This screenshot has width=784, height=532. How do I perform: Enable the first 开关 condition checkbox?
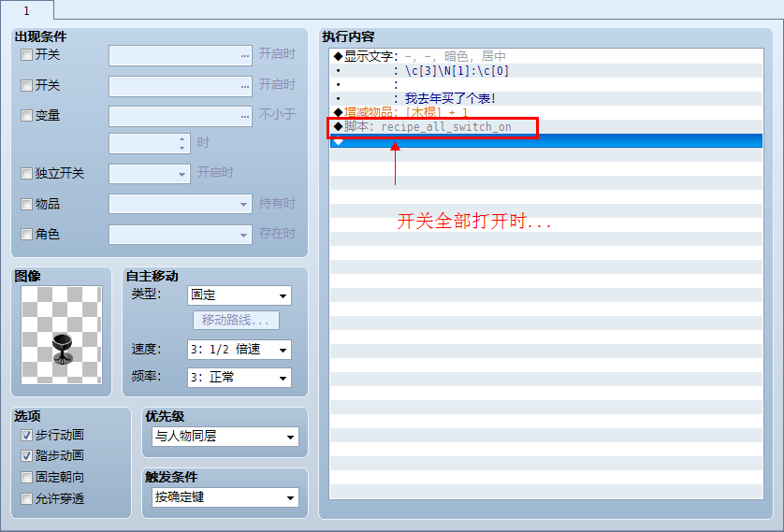26,55
